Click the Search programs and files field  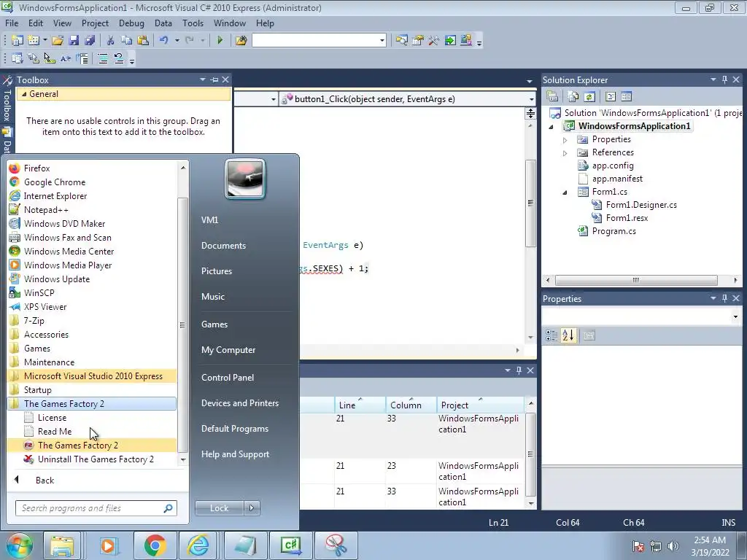[x=96, y=508]
